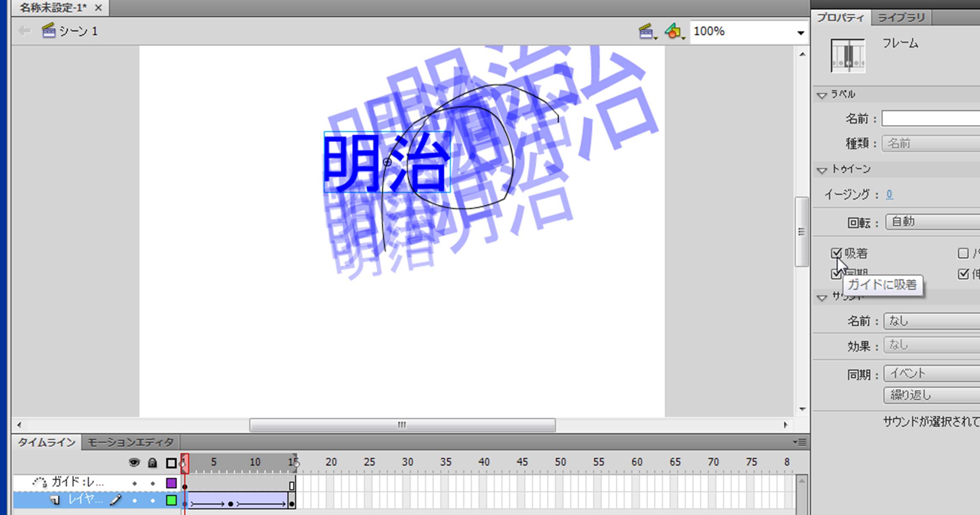
Task: Click the lock icon in timeline header
Action: tap(152, 463)
